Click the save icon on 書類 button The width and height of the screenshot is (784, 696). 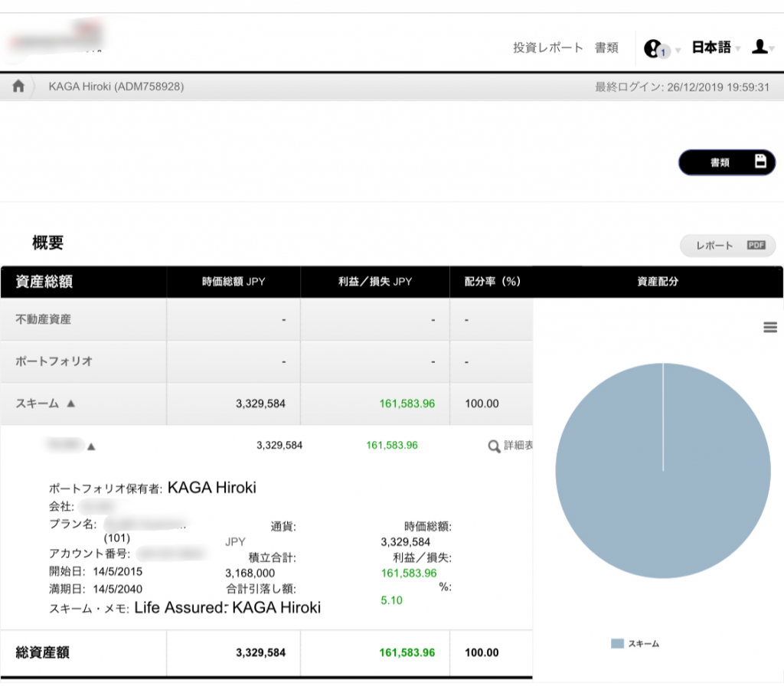760,162
